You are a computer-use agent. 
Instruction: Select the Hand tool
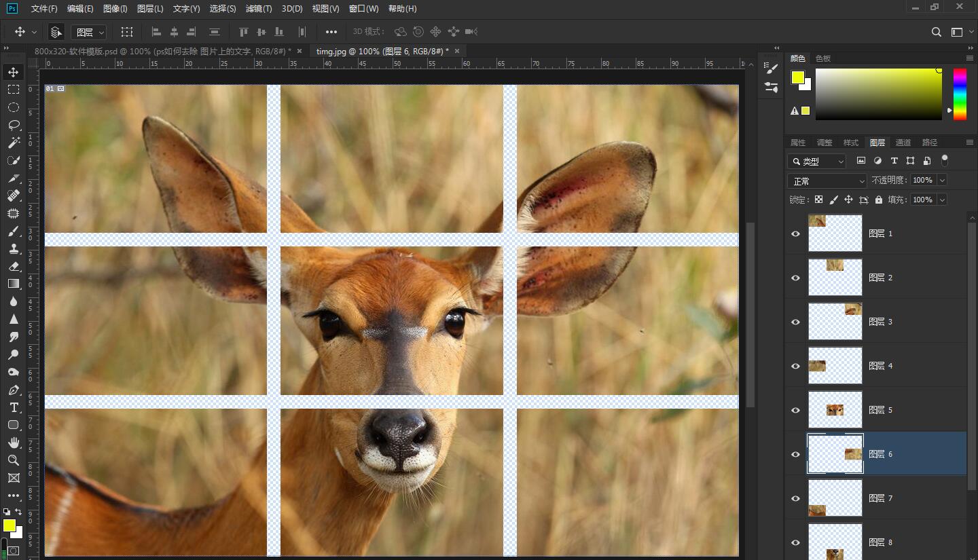(14, 443)
